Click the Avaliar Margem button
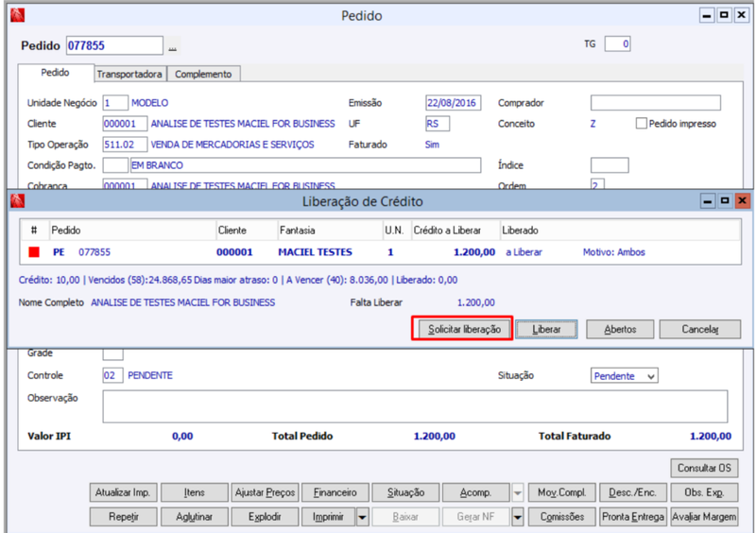This screenshot has width=756, height=533. pos(704,517)
